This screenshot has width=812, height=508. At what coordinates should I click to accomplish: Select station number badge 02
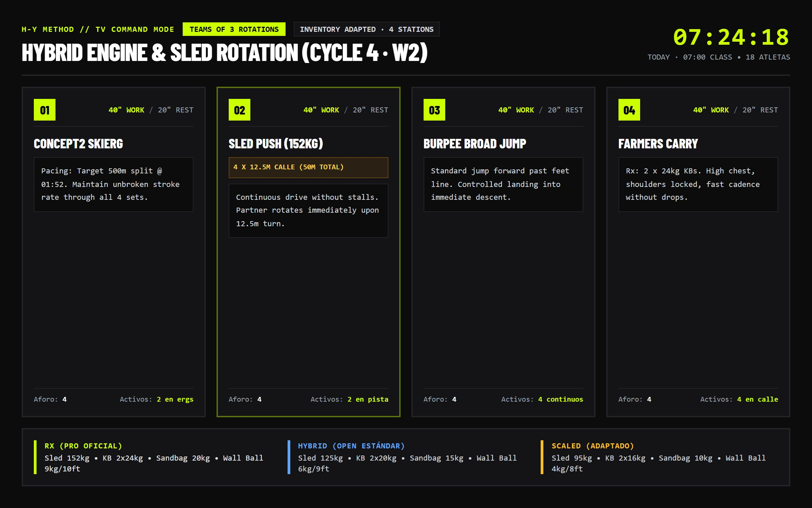pyautogui.click(x=240, y=110)
